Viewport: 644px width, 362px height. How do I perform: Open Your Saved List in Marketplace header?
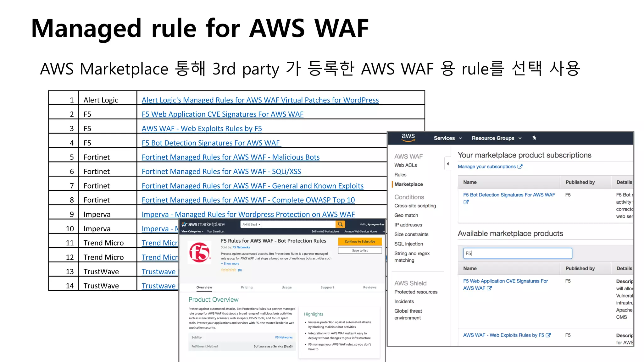click(x=216, y=232)
